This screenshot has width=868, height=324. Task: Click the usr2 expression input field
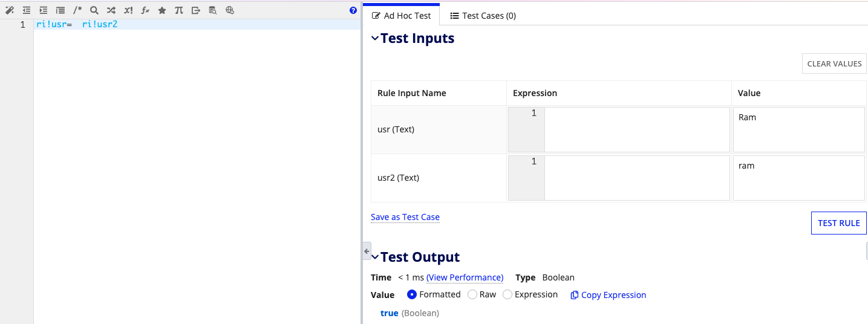(637, 178)
